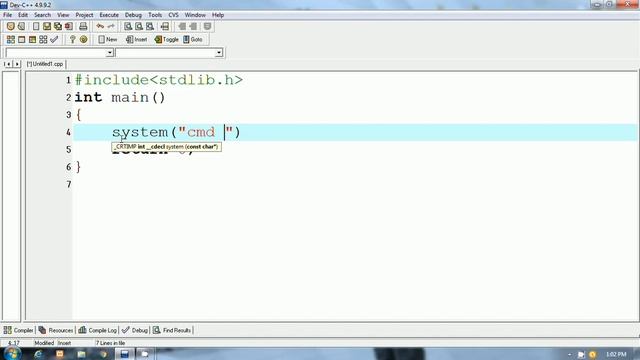Create a new source file with blank page icon

[36, 26]
